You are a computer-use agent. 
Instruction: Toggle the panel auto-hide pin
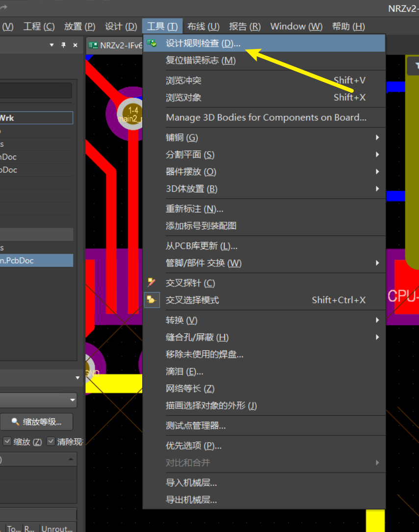coord(63,45)
